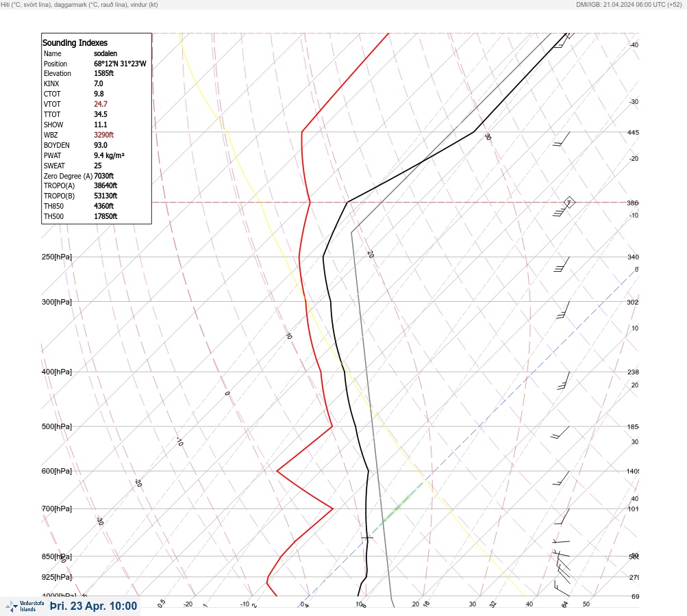687x616 pixels.
Task: Click the wind barb at 700 hPa level
Action: [562, 517]
